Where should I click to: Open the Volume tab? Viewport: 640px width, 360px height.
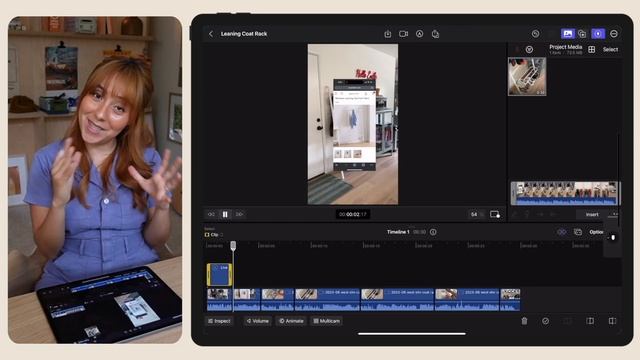(258, 321)
